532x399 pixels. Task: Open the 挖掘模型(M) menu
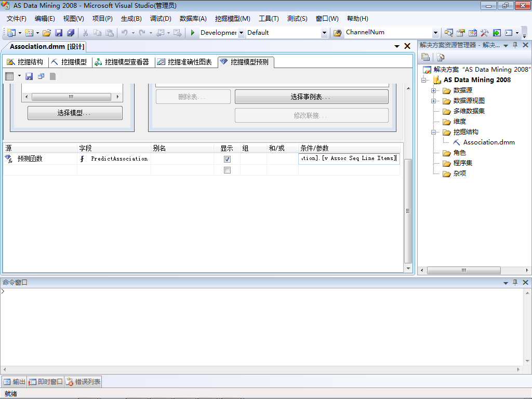tap(232, 19)
